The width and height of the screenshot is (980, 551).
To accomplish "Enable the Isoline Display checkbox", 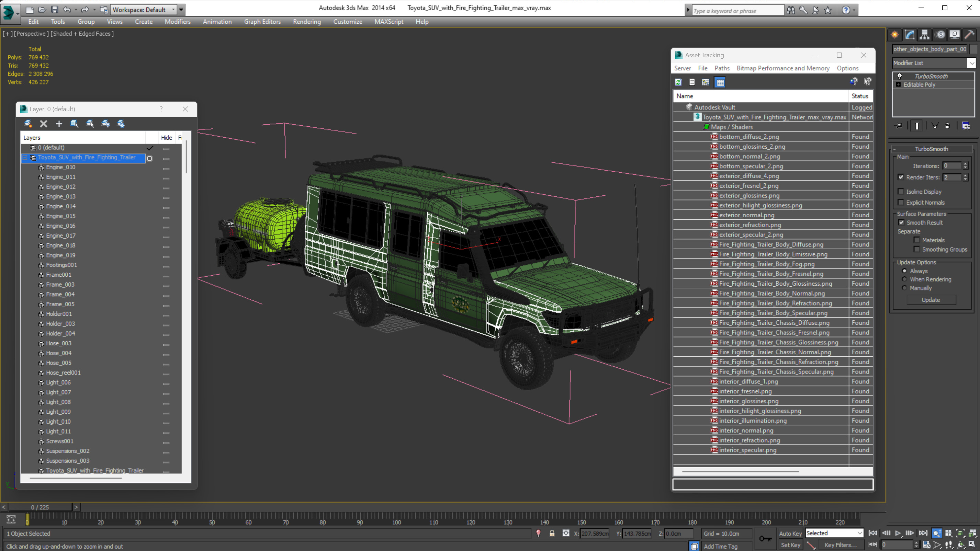I will 901,192.
